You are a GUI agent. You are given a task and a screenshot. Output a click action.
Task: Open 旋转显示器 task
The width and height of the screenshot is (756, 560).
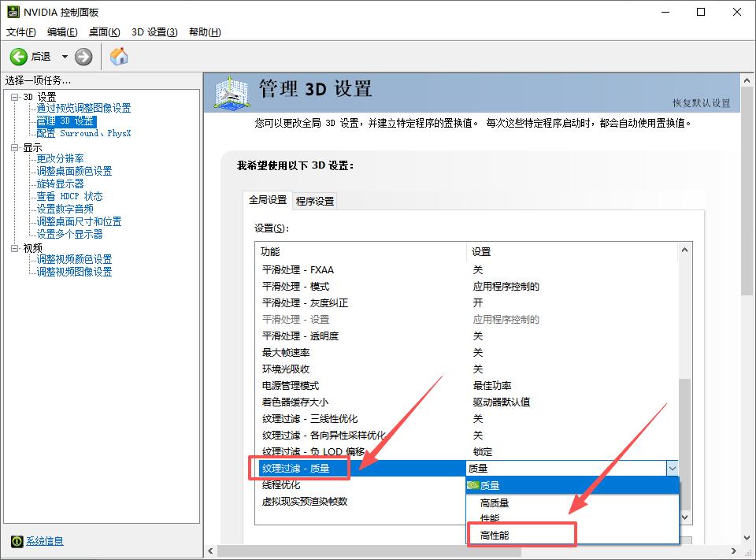[61, 184]
